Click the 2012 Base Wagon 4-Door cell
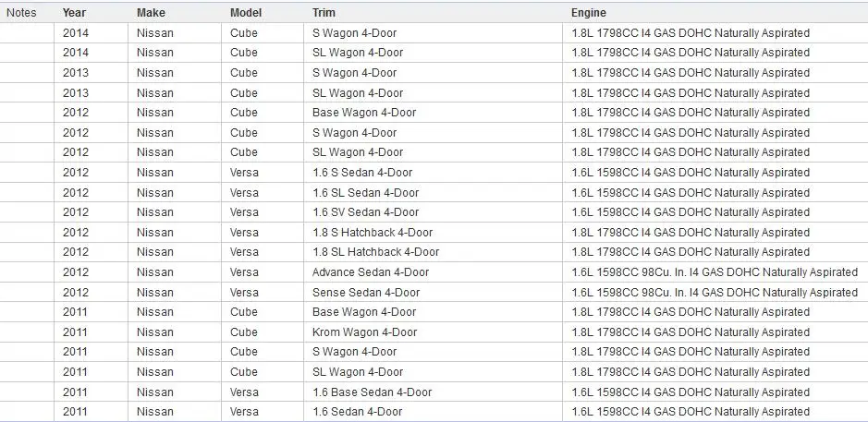The width and height of the screenshot is (868, 422). pyautogui.click(x=433, y=113)
